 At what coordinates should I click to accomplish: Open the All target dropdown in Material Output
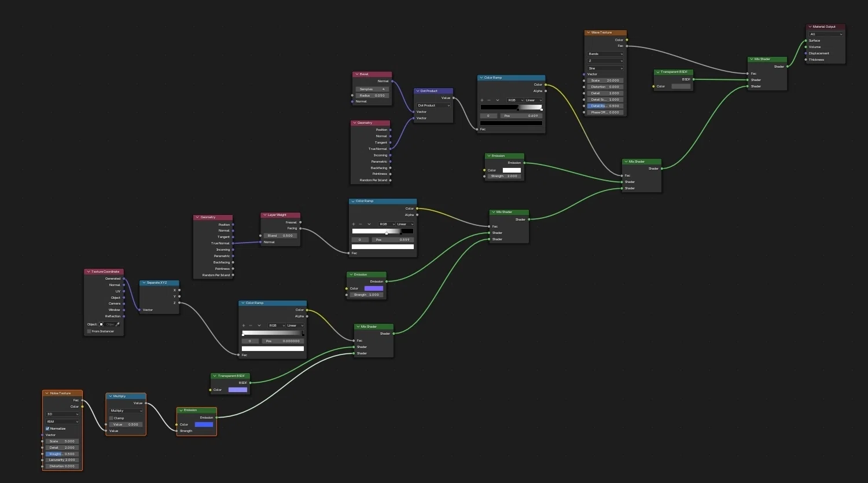pos(826,34)
